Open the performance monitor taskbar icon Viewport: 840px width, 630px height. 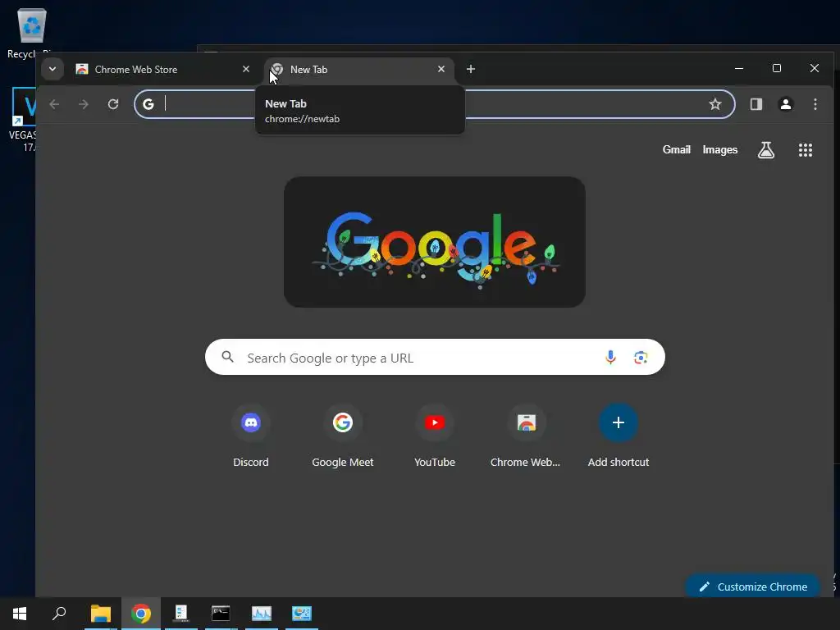[262, 614]
